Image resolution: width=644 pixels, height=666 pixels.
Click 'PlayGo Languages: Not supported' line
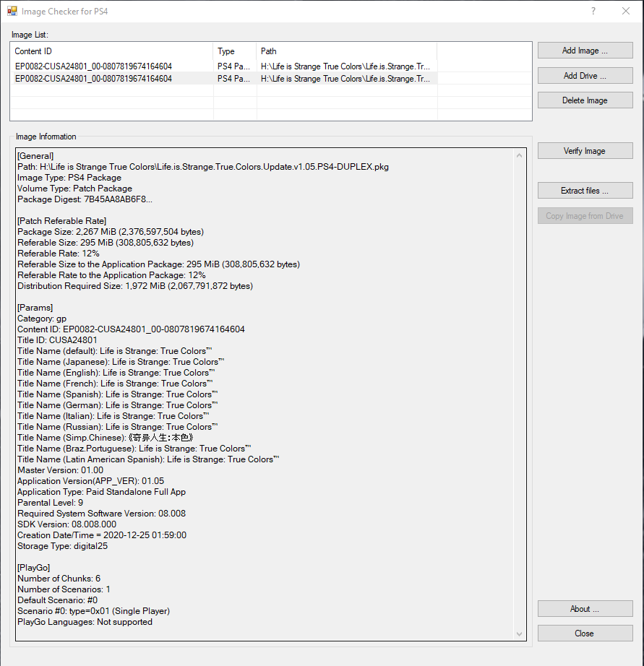point(85,622)
